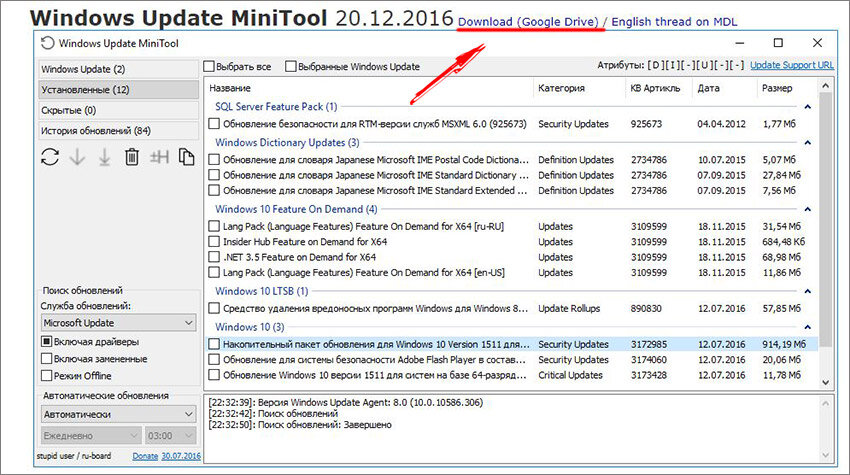The image size is (850, 475).
Task: Collapse the Windows 10 (3) group
Action: pos(807,327)
